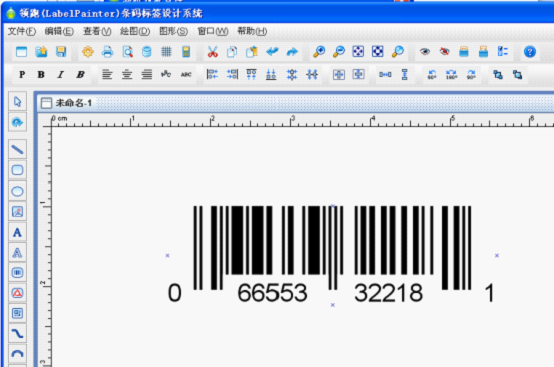Screen dimensions: 554x367
Task: Click the zoom in magnifier
Action: [319, 52]
